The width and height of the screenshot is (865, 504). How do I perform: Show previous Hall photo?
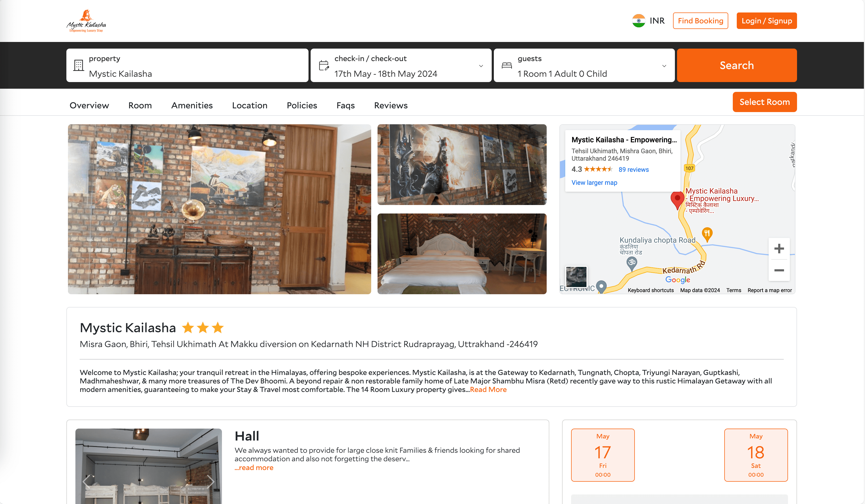coord(87,481)
